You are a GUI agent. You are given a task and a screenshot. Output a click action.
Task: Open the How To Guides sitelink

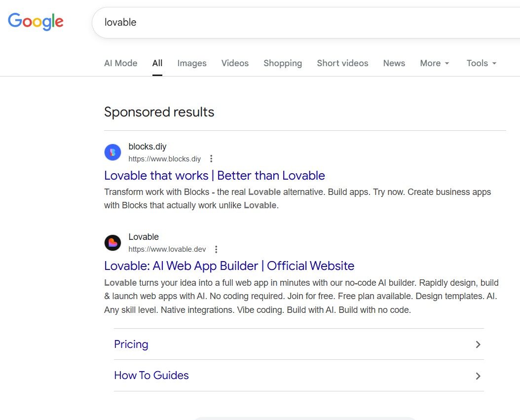(151, 375)
